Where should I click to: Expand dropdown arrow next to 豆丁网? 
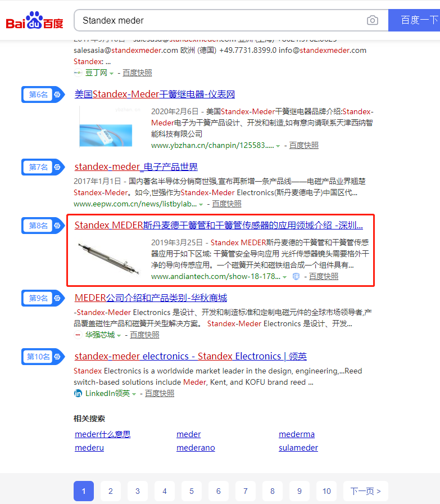coord(111,74)
